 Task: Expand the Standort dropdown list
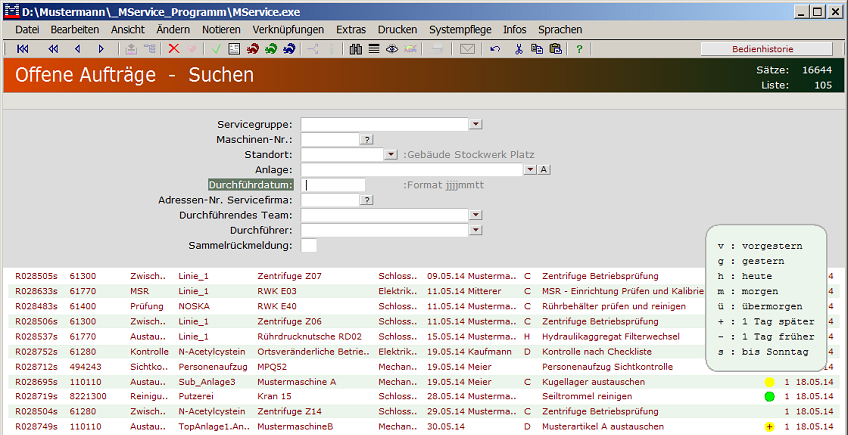[391, 155]
